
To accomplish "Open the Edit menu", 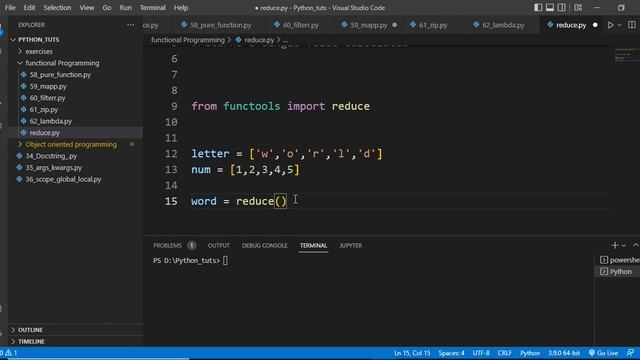I will 29,7.
